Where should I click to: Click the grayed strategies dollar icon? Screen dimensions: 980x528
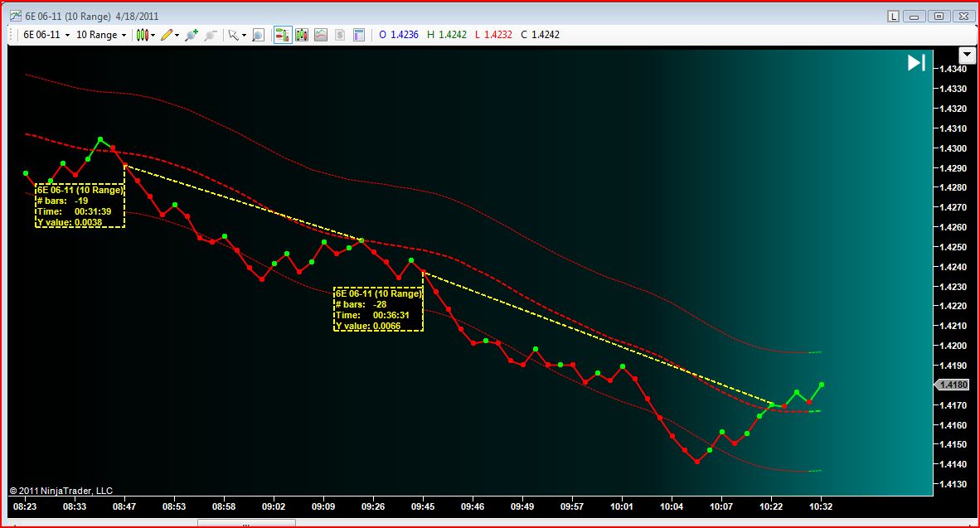click(339, 35)
